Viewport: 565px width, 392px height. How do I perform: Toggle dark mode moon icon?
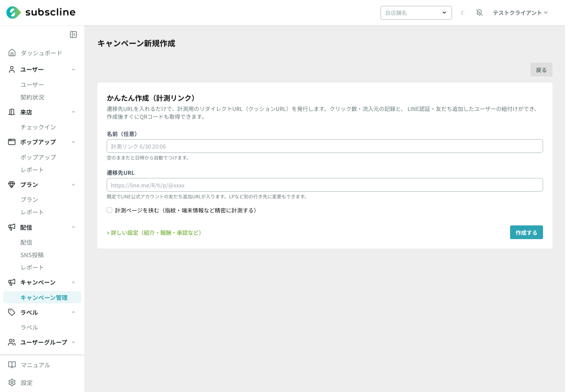463,13
